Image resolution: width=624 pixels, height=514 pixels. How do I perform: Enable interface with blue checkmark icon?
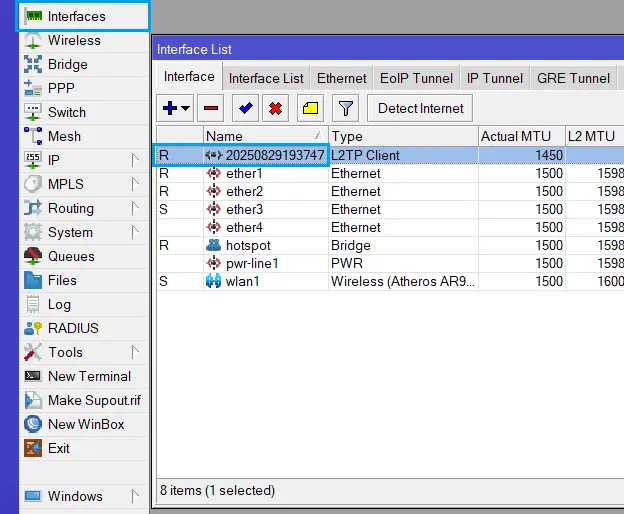pos(244,108)
